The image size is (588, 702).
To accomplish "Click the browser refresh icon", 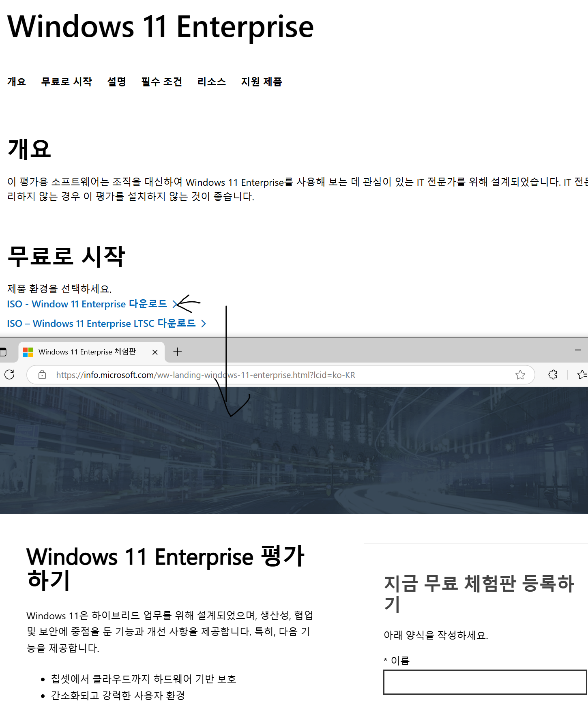I will 10,375.
